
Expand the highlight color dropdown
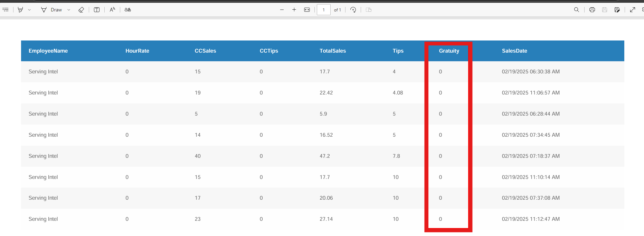tap(29, 10)
